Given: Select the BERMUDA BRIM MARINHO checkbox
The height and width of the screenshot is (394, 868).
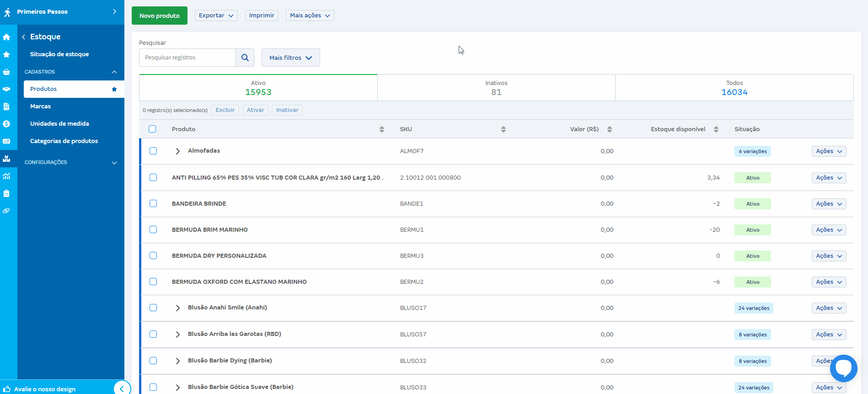Looking at the screenshot, I should coord(153,229).
